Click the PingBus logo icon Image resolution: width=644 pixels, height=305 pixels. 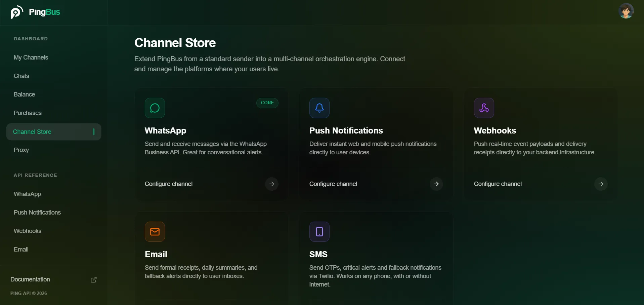[x=17, y=12]
